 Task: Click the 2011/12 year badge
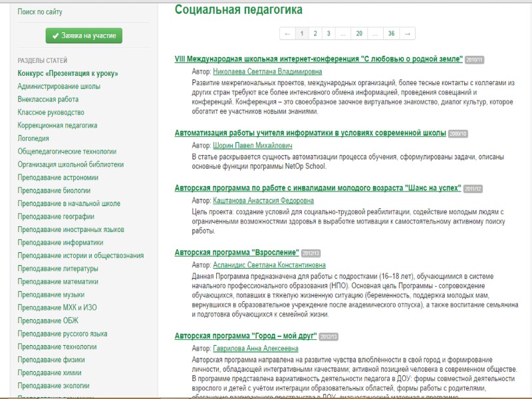coord(473,189)
